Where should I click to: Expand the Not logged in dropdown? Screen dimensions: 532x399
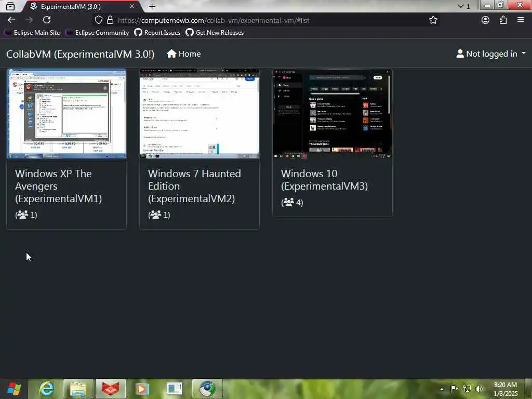tap(491, 54)
